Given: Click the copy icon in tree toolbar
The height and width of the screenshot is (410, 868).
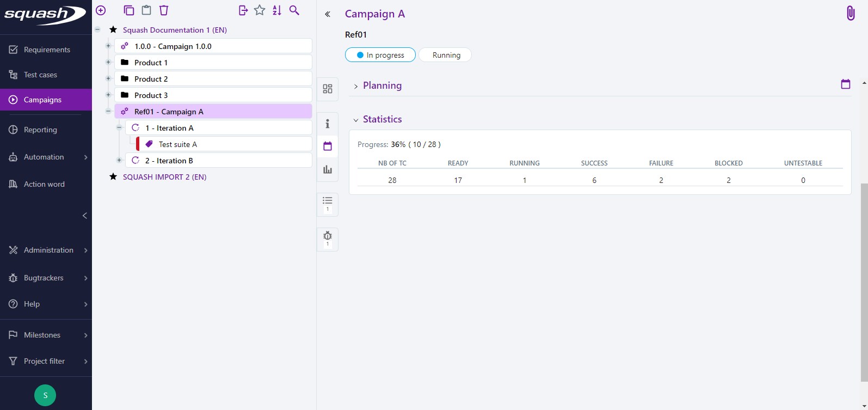Looking at the screenshot, I should (129, 10).
